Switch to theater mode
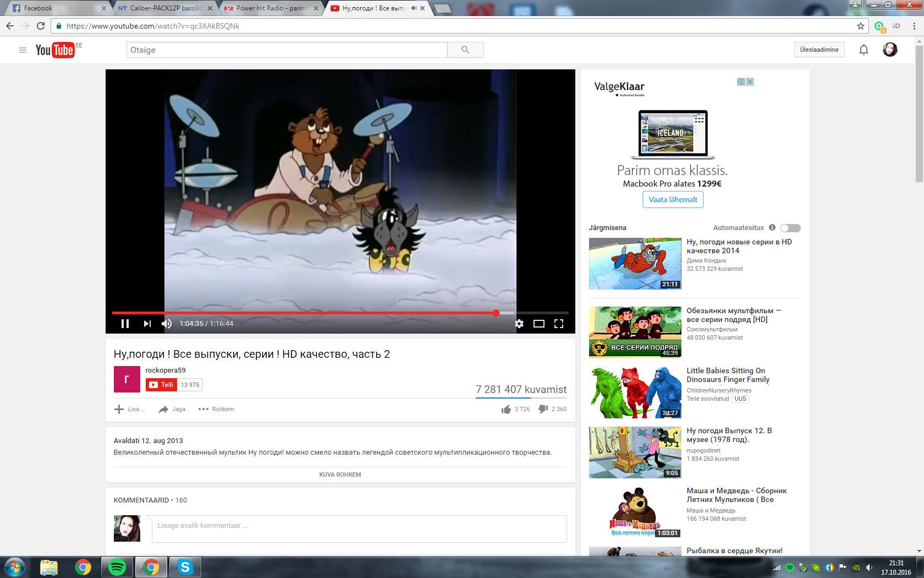924x578 pixels. (539, 324)
